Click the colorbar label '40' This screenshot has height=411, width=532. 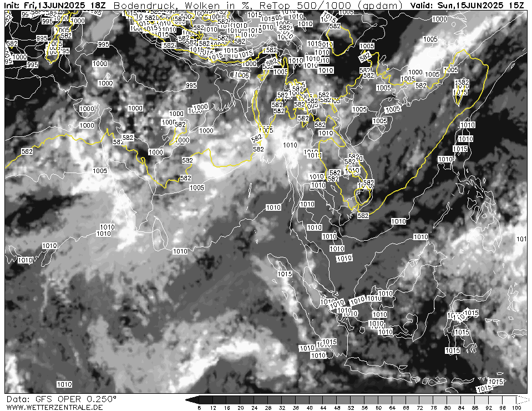(x=310, y=408)
